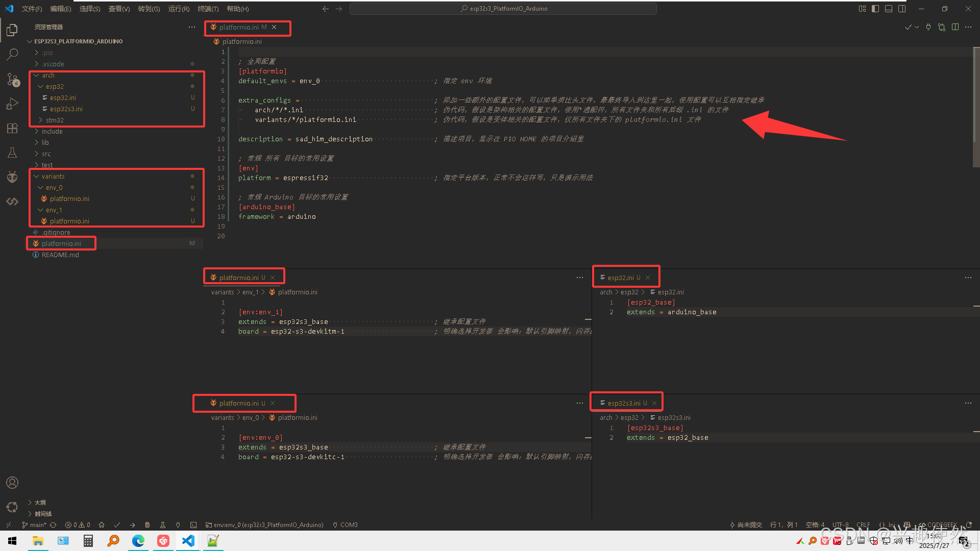Image resolution: width=980 pixels, height=551 pixels.
Task: Open the Accounts icon in activity bar
Action: [x=12, y=483]
